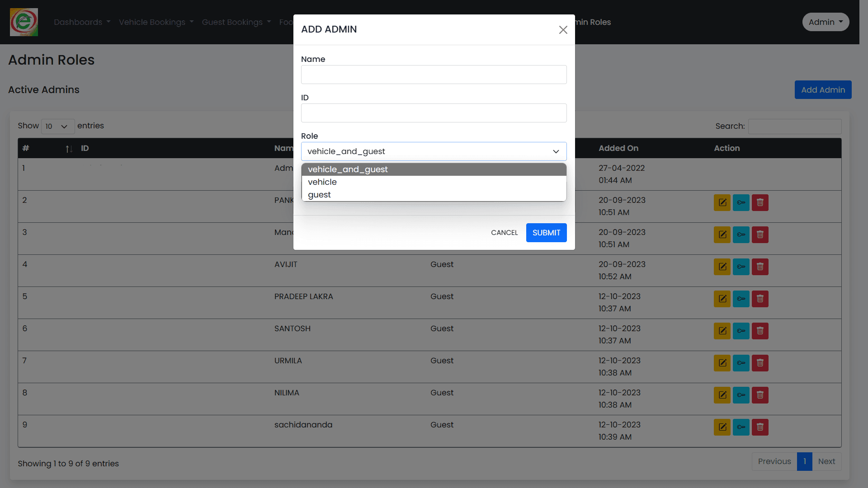
Task: Click the key icon for NILIMA
Action: [741, 395]
